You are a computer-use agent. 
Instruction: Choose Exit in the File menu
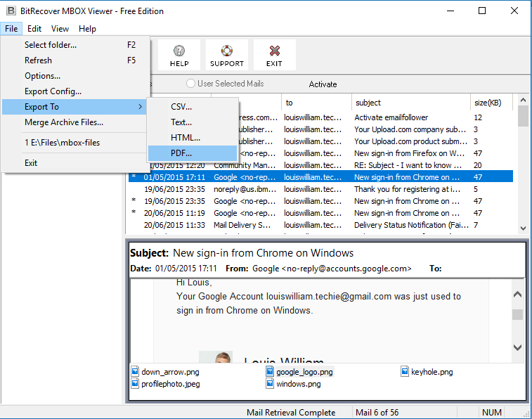click(75, 163)
